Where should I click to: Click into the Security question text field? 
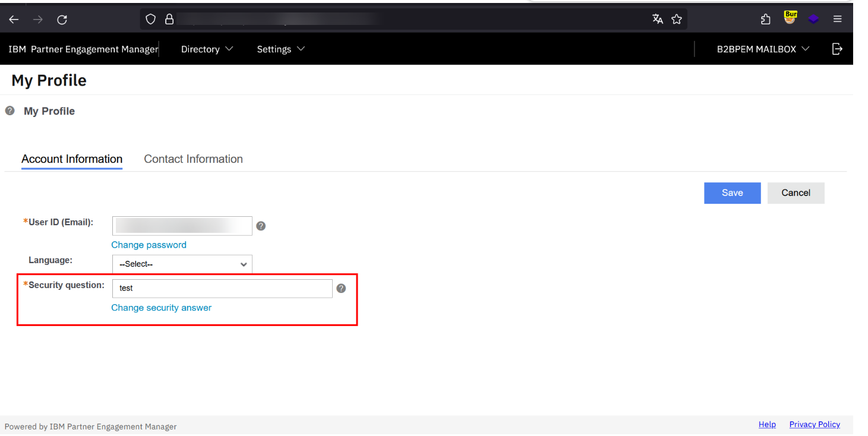click(222, 288)
